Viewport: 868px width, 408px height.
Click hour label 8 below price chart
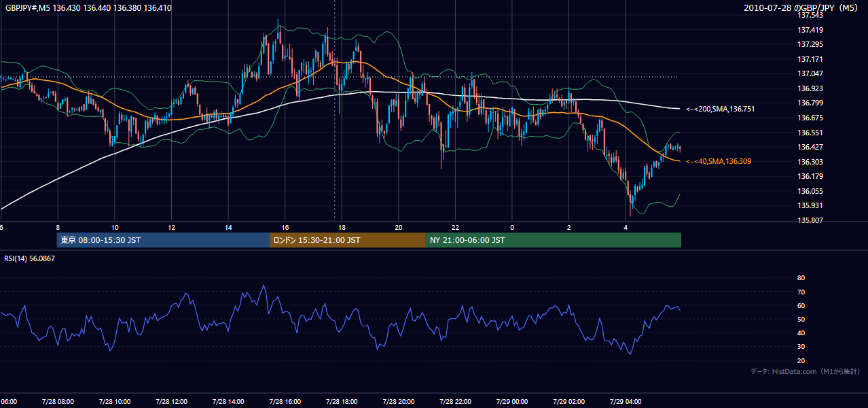[58, 227]
